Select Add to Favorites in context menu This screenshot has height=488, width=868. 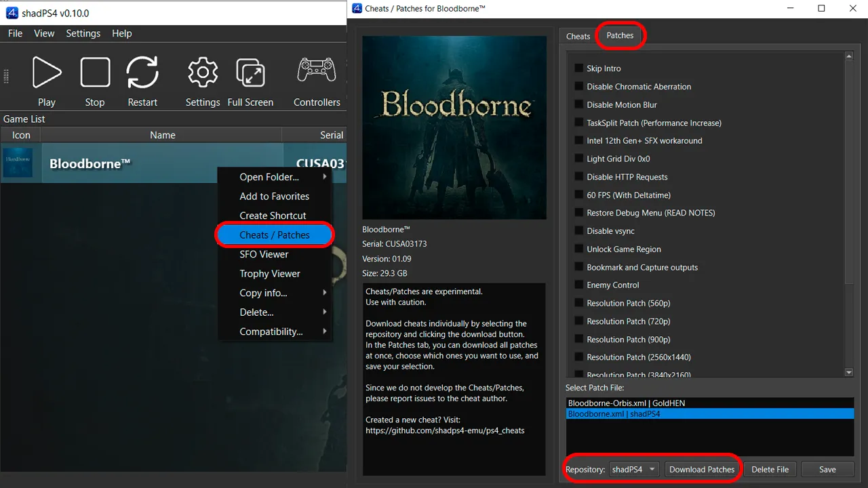(275, 196)
